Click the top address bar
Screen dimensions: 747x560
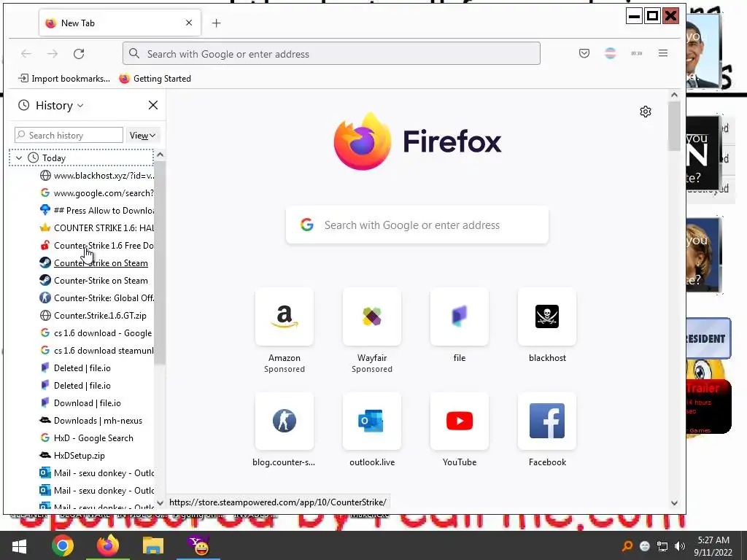coord(331,54)
